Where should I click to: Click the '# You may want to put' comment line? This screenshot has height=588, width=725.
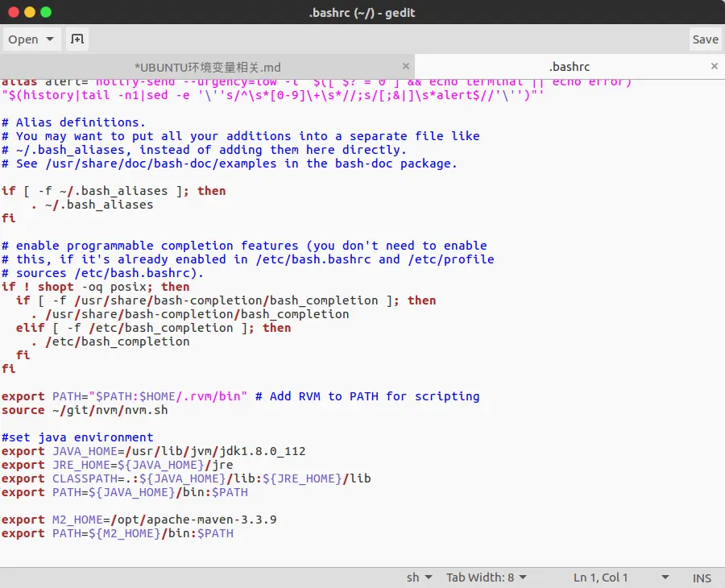pyautogui.click(x=240, y=136)
